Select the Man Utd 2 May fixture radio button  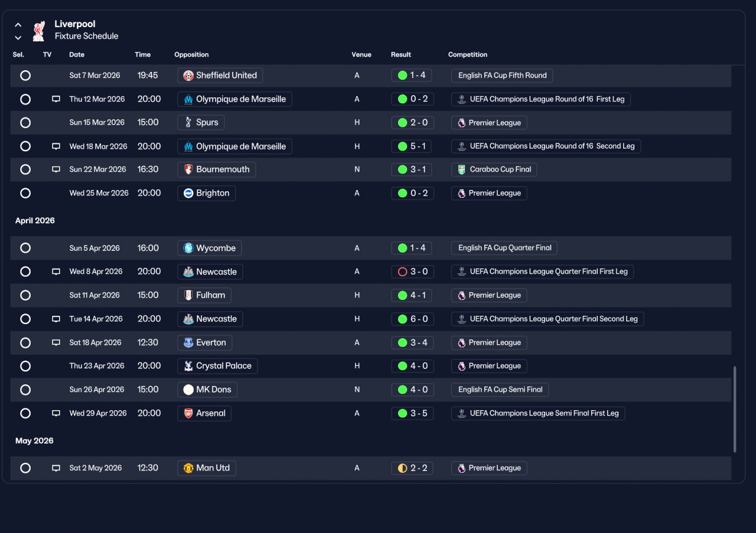[25, 468]
